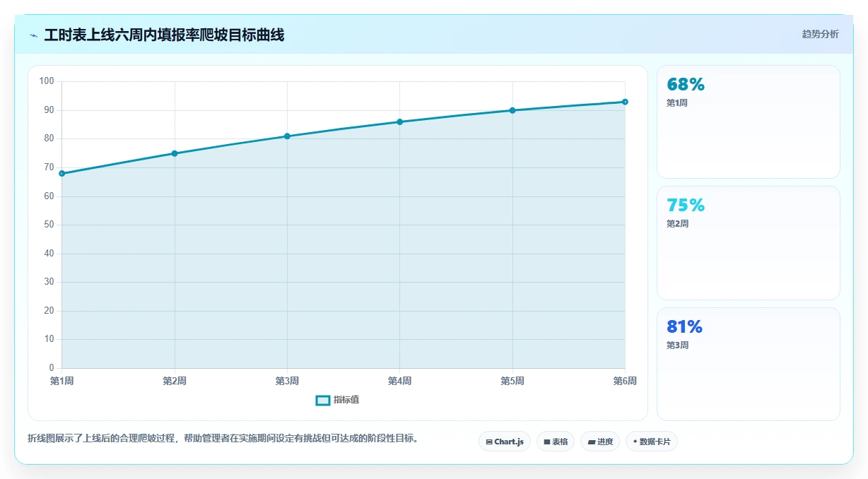
Task: Select the 表格 tag
Action: (556, 442)
